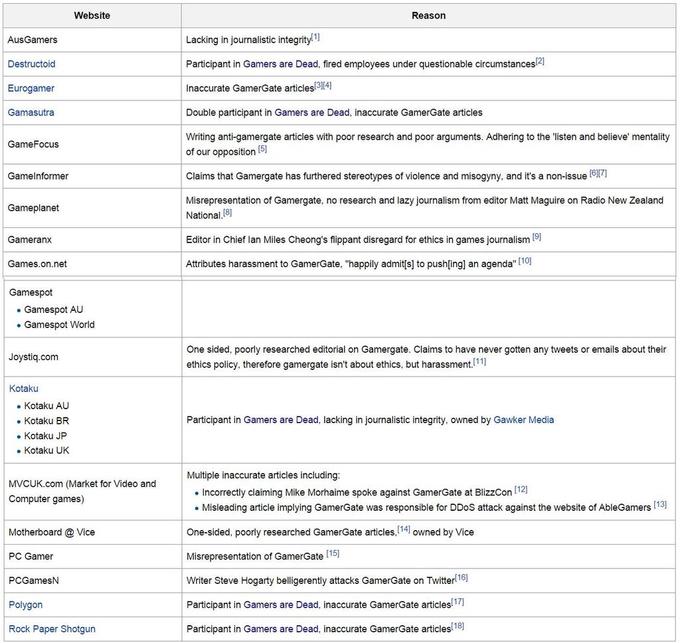Follow citation [12] about BlizzCon claim
This screenshot has height=643, width=680.
[521, 490]
